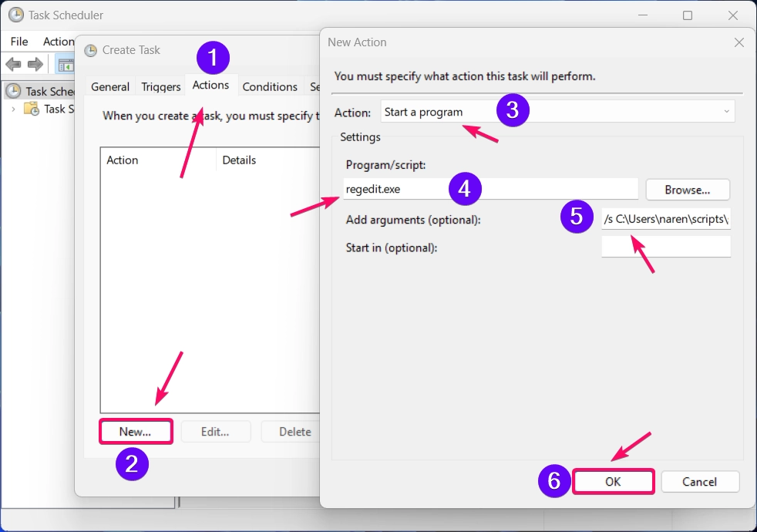Viewport: 757px width, 532px height.
Task: Click the 'Start in (optional):' label
Action: (392, 247)
